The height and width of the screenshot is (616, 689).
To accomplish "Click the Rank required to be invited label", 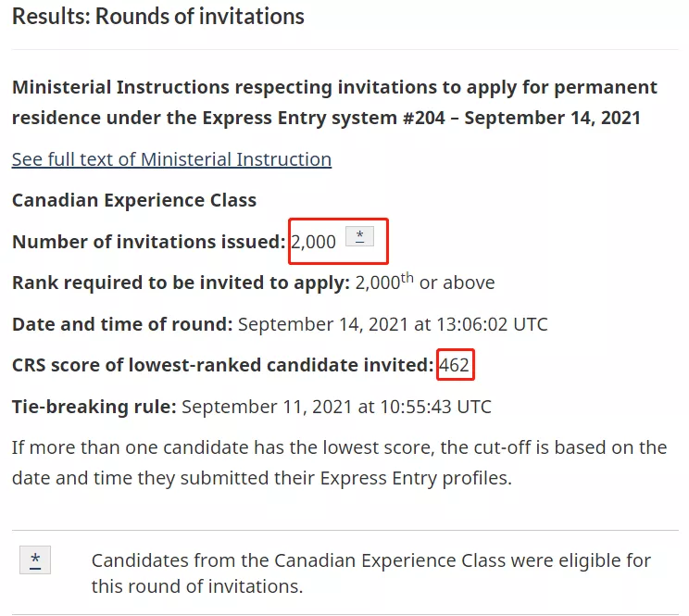I will [x=181, y=283].
